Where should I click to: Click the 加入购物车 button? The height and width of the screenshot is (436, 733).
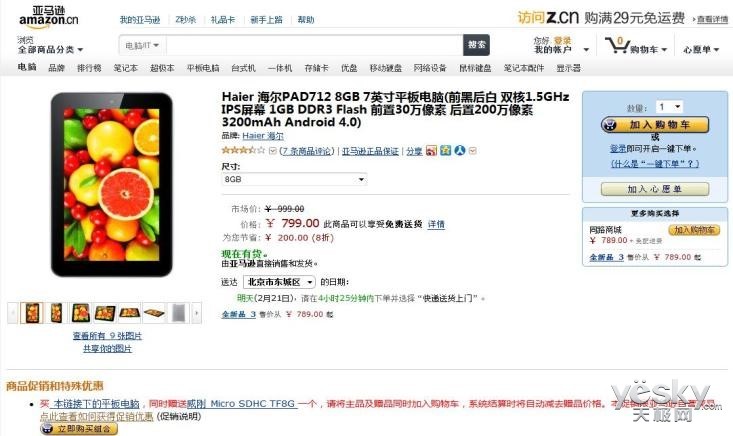click(654, 125)
